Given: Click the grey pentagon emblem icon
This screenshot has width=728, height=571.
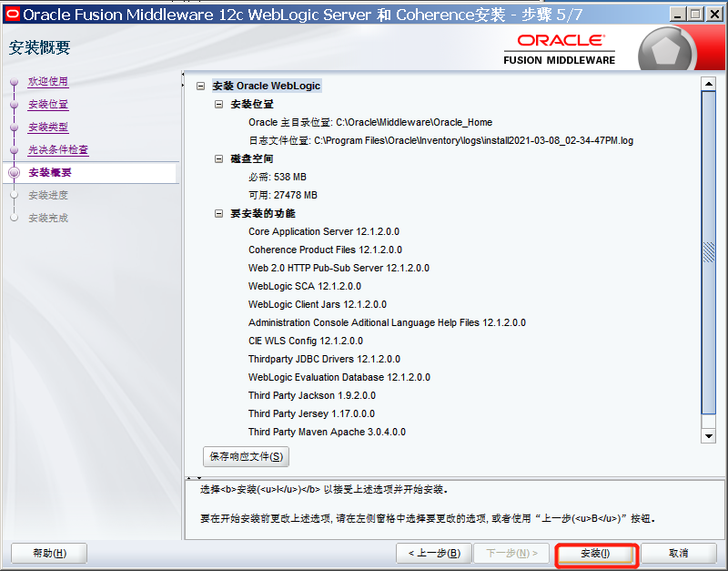Looking at the screenshot, I should coord(667,50).
